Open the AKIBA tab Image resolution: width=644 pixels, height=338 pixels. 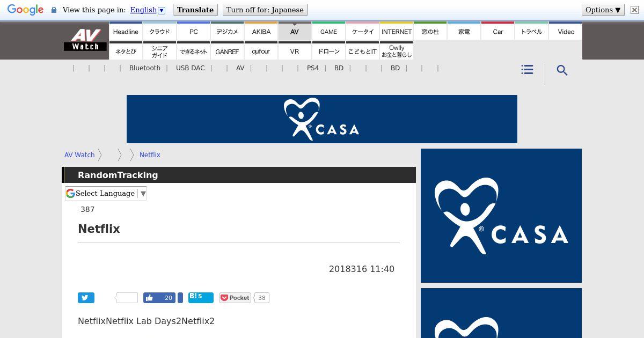pyautogui.click(x=261, y=31)
